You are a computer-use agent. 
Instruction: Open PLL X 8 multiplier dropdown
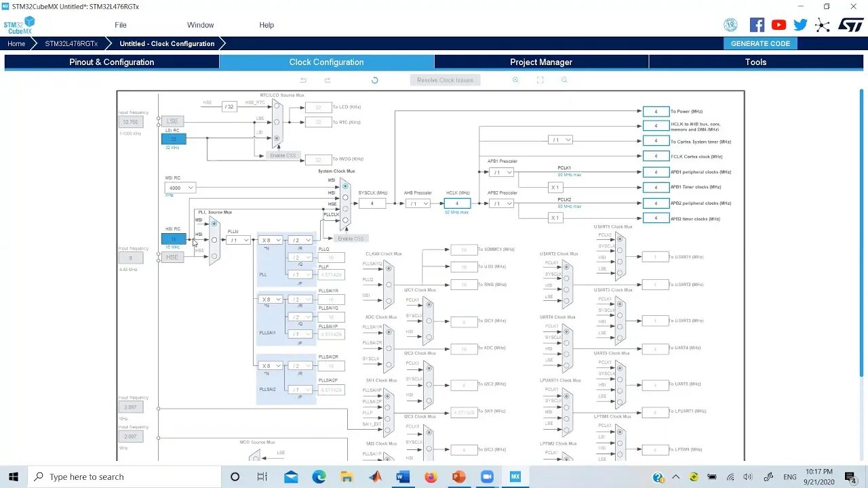coord(270,240)
